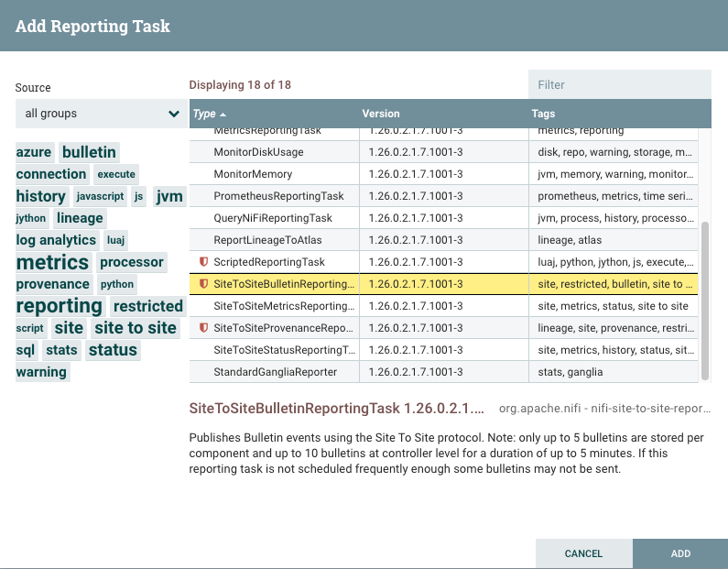The image size is (728, 569).
Task: Sort the list by Version column
Action: coord(381,114)
